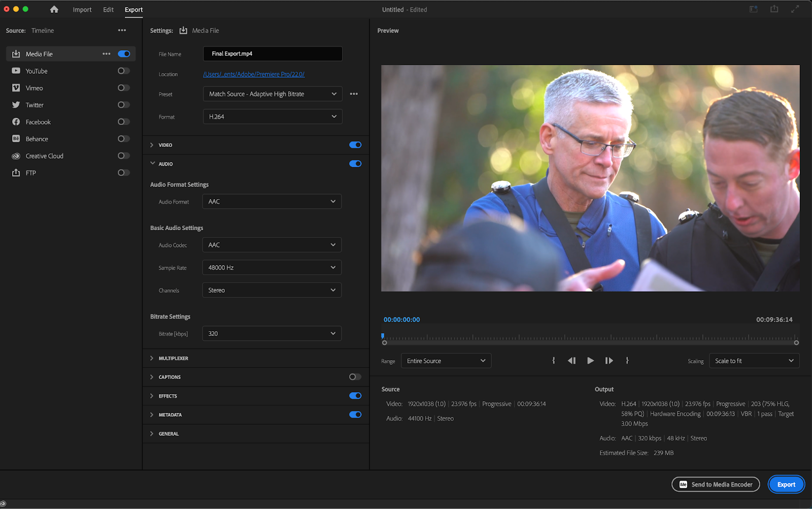Switch to the Import tab

(82, 9)
